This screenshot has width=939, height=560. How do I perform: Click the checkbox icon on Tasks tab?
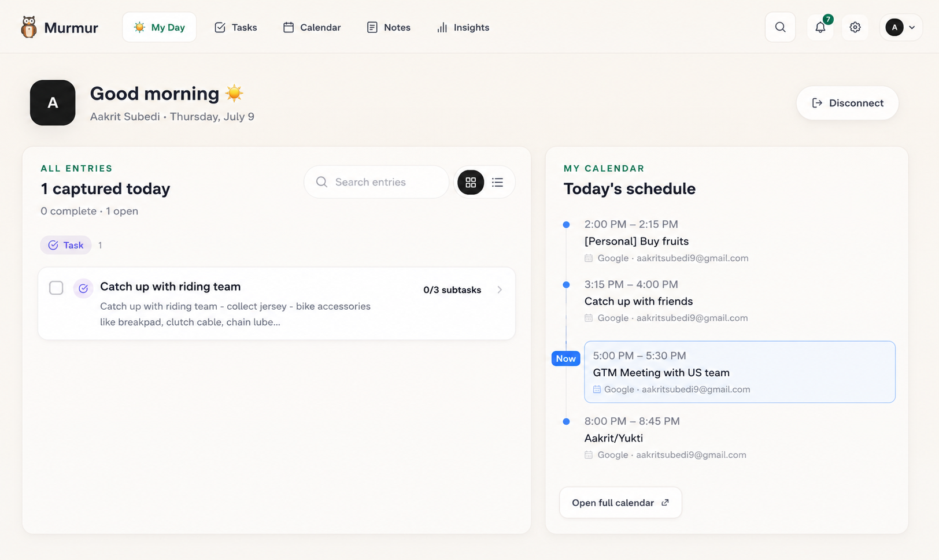coord(220,27)
